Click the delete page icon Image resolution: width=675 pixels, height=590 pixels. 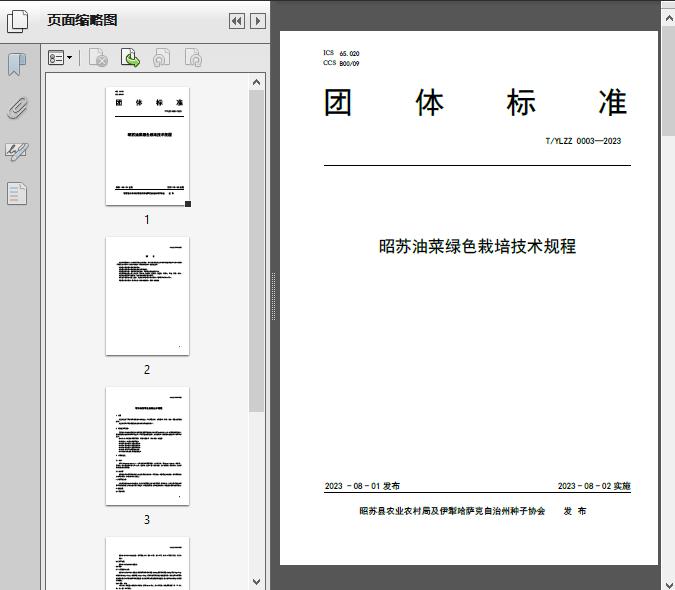pos(98,58)
